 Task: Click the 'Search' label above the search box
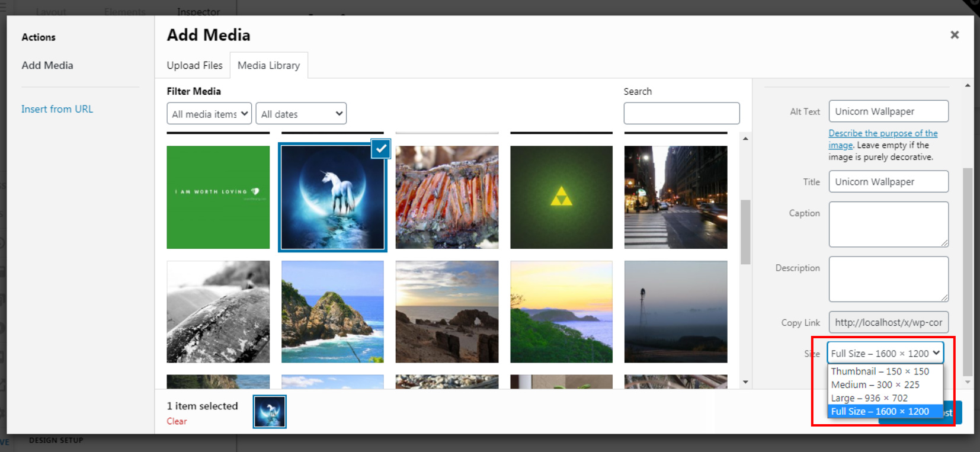[638, 91]
